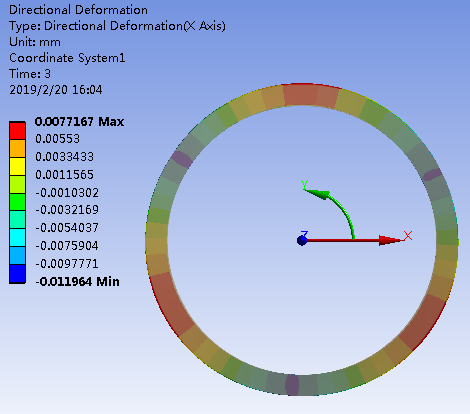
Task: Click the bright green legend color band
Action: [x=17, y=202]
